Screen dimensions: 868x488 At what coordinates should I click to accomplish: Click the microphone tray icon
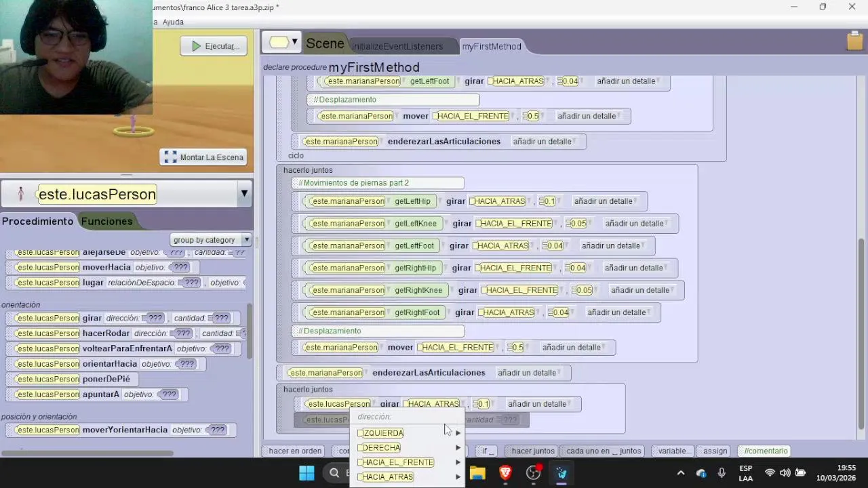pos(722,473)
